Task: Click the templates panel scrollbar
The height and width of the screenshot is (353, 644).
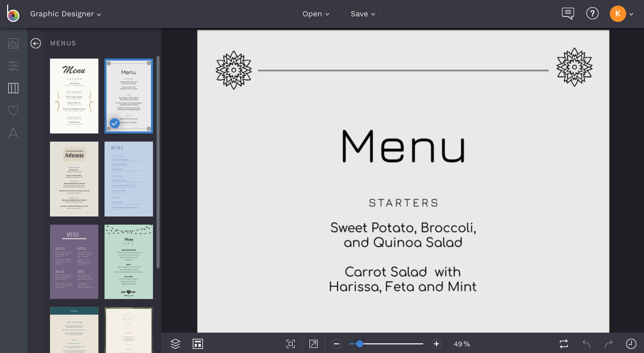Action: [158, 162]
